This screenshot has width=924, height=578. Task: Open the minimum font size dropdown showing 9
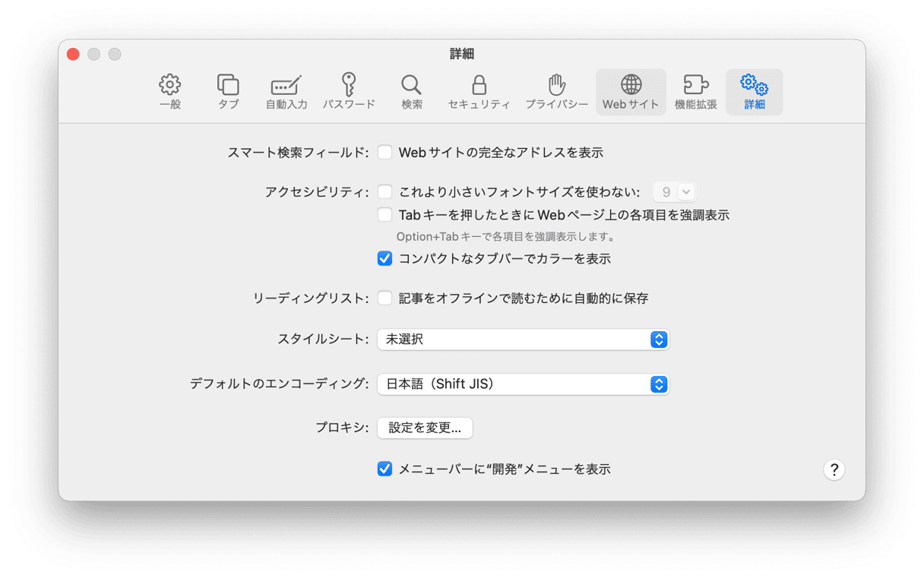(675, 192)
